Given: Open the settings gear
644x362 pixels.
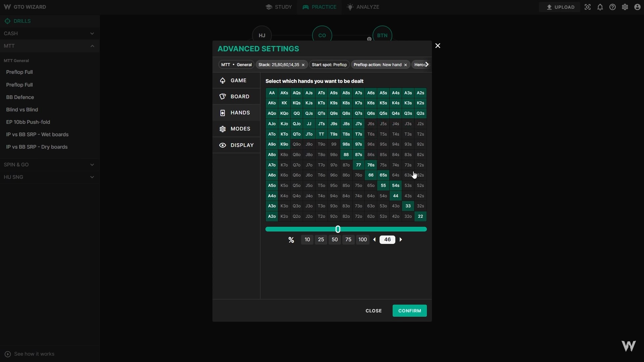Looking at the screenshot, I should click(x=625, y=7).
